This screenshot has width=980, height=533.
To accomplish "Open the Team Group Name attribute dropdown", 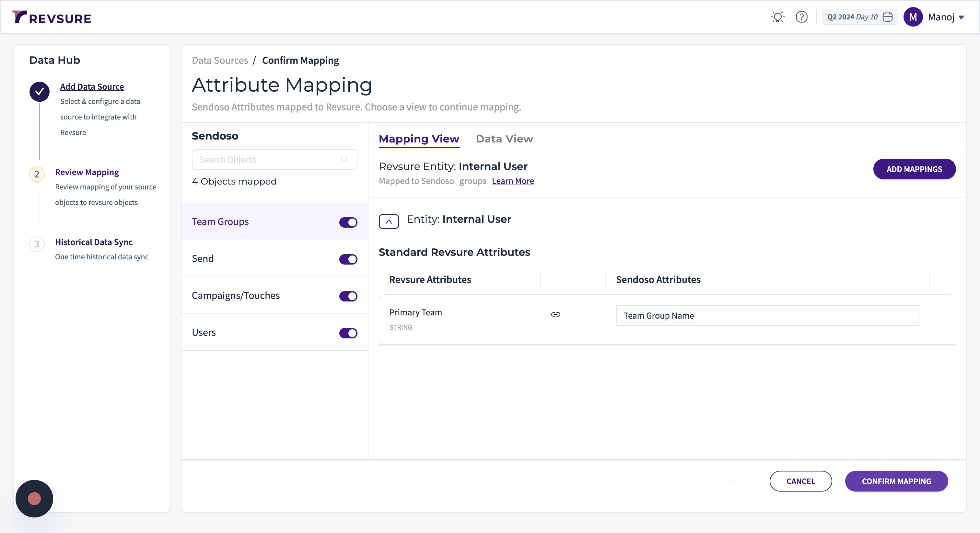I will [x=767, y=315].
